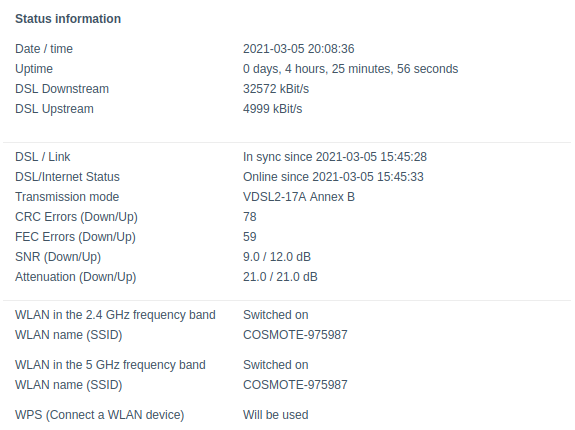The width and height of the screenshot is (575, 430).
Task: Click the Online since 2021-03-05 15:45:33 text
Action: coord(333,177)
